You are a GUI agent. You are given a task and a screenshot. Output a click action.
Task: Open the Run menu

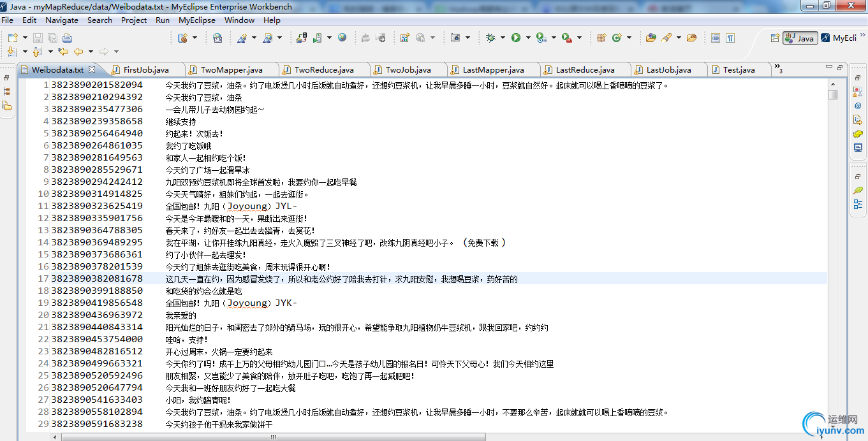(x=163, y=20)
